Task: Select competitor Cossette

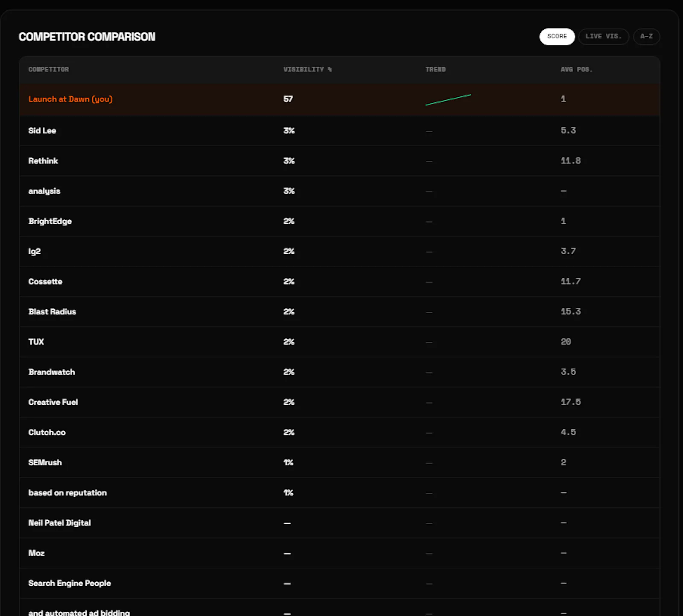Action: pyautogui.click(x=45, y=282)
